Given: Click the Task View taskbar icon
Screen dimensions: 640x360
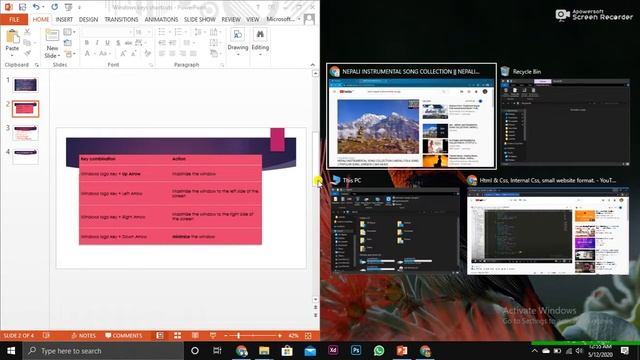Looking at the screenshot, I should click(217, 351).
